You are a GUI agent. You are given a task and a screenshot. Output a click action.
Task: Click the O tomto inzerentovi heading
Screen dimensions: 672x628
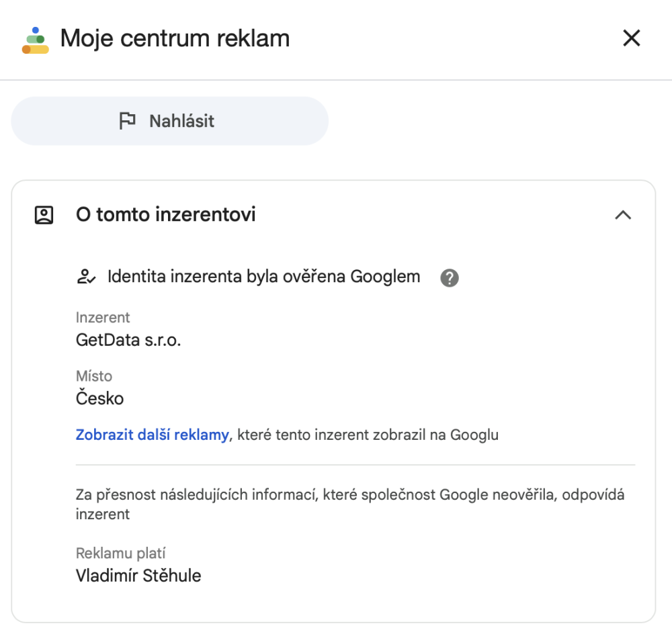(165, 215)
